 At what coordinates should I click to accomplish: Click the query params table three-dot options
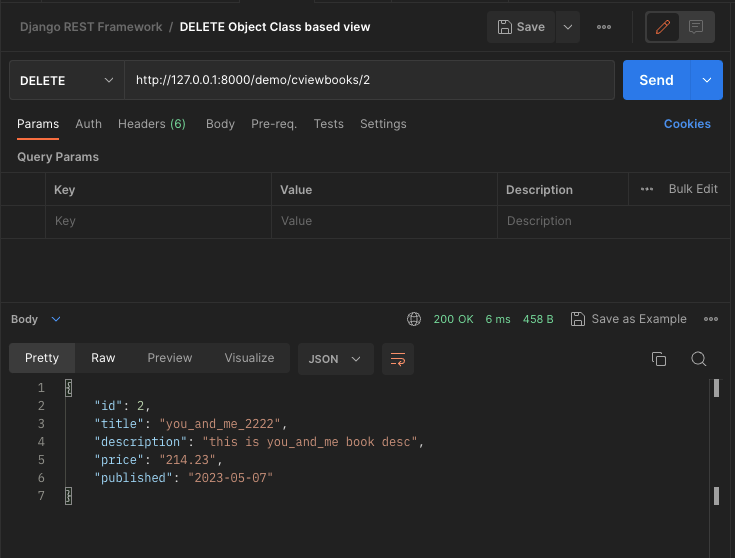coord(647,189)
